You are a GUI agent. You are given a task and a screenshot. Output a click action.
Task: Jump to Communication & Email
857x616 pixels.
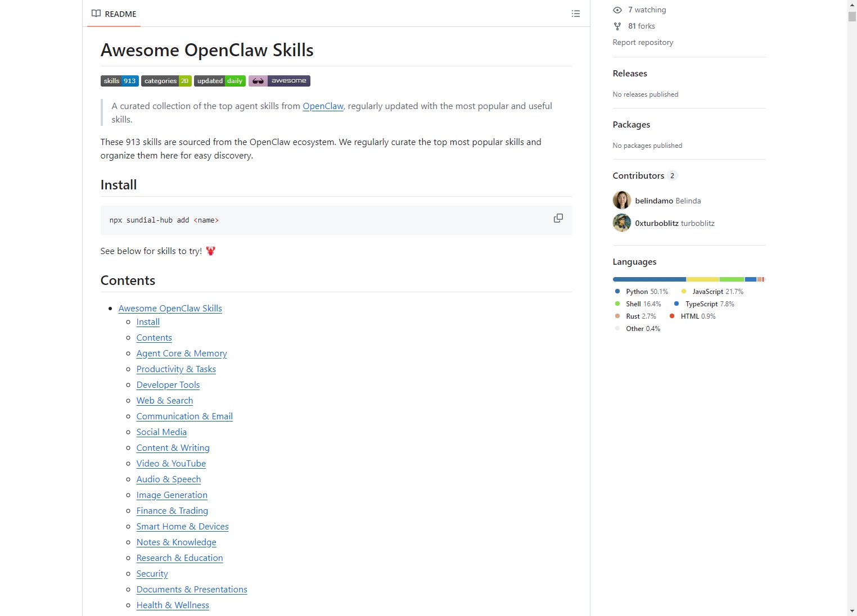184,416
